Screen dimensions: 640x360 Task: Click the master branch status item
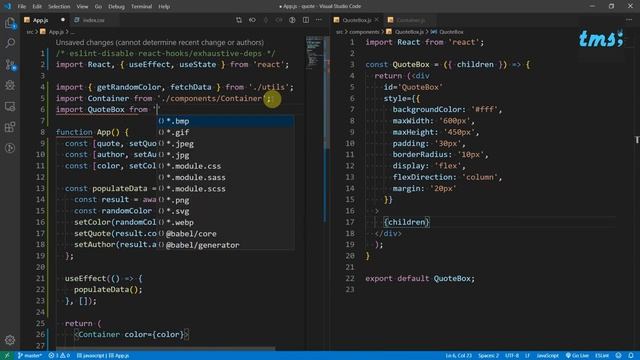coord(30,356)
